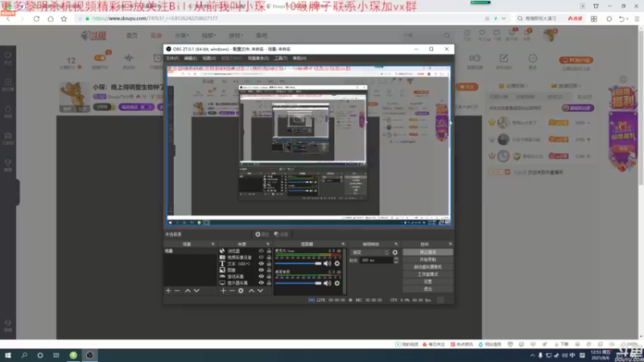The image size is (644, 362).
Task: Move source down in Sources panel
Action: pos(260,290)
